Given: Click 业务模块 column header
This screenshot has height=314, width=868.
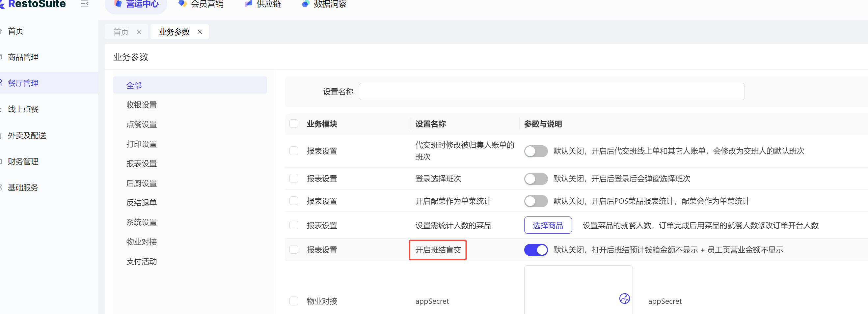Looking at the screenshot, I should coord(322,124).
